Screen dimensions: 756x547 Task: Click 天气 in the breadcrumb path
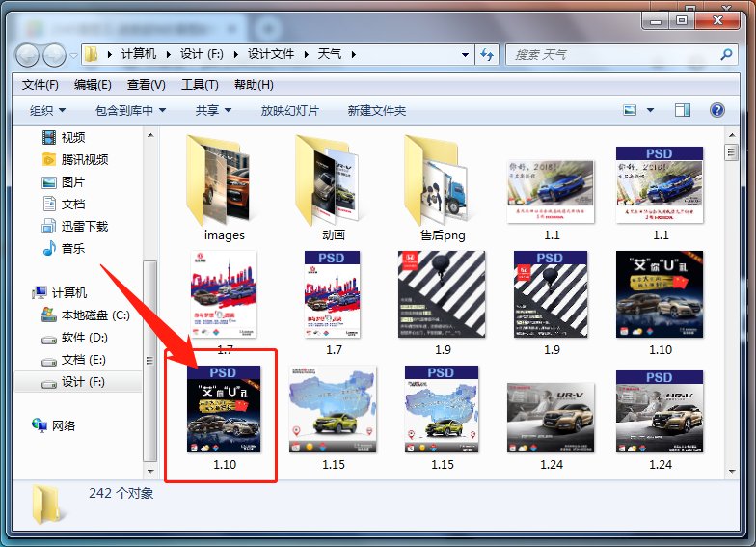[330, 54]
